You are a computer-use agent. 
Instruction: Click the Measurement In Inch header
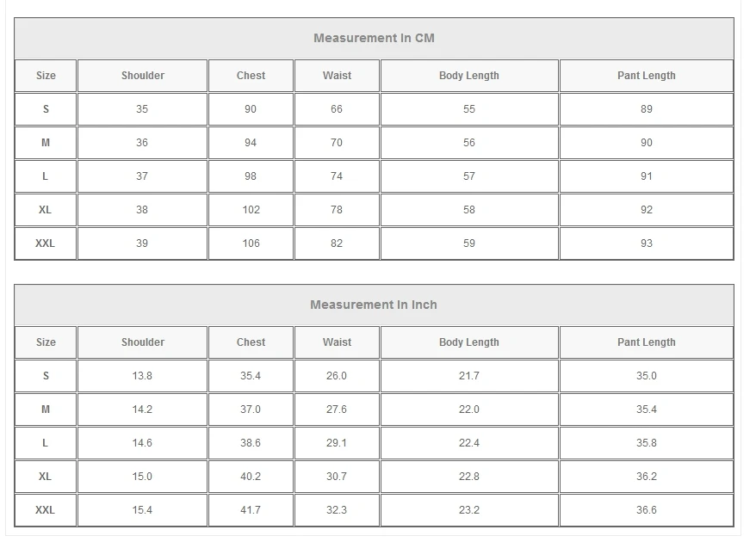pos(374,305)
